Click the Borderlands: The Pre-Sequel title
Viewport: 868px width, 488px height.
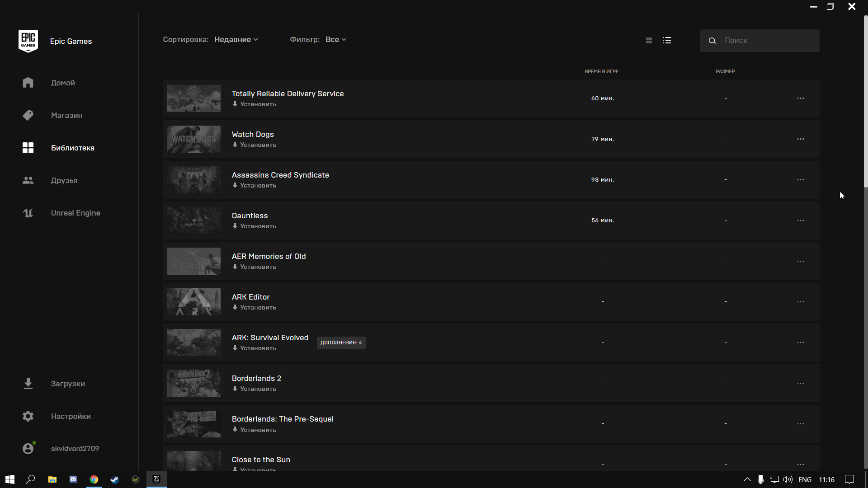pyautogui.click(x=283, y=419)
